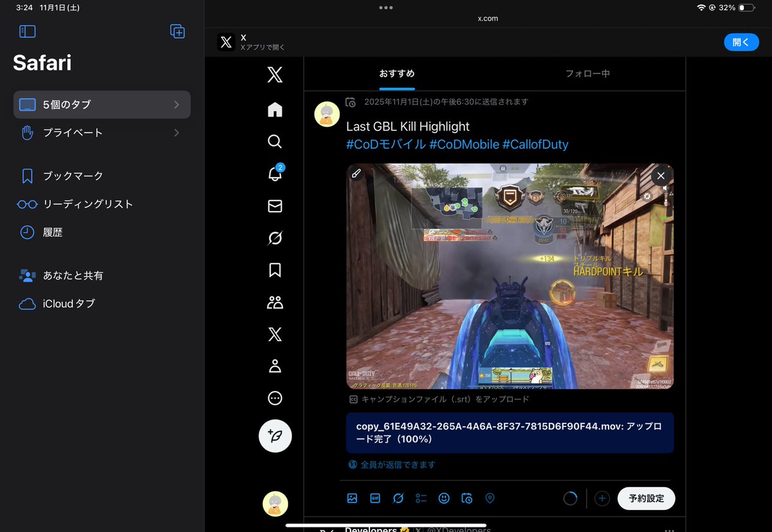Tap the X app icon in banner
Screen dimensions: 772x532
(226, 42)
